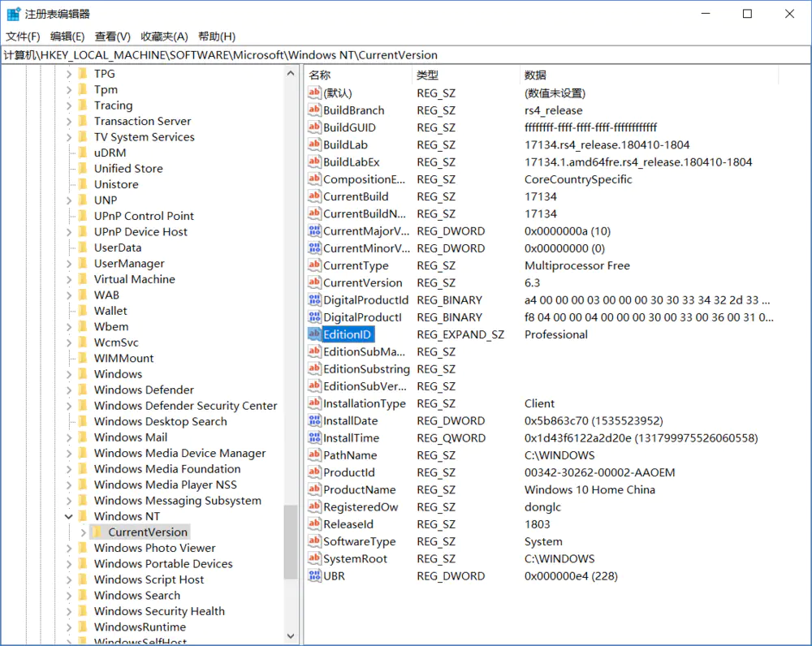Select the EditionSubstring value name
Screen dimensions: 812x646
pos(366,368)
